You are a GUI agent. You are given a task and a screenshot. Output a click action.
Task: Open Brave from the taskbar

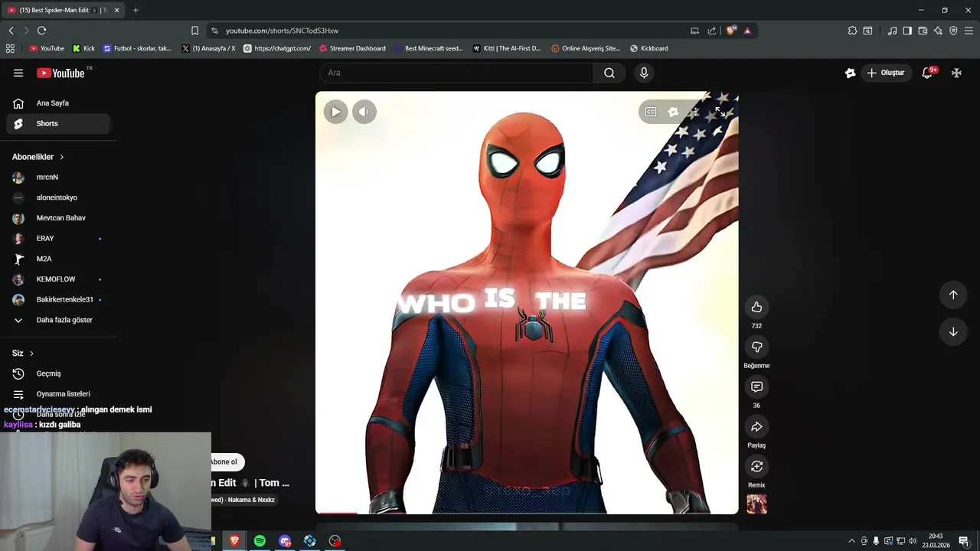click(234, 541)
